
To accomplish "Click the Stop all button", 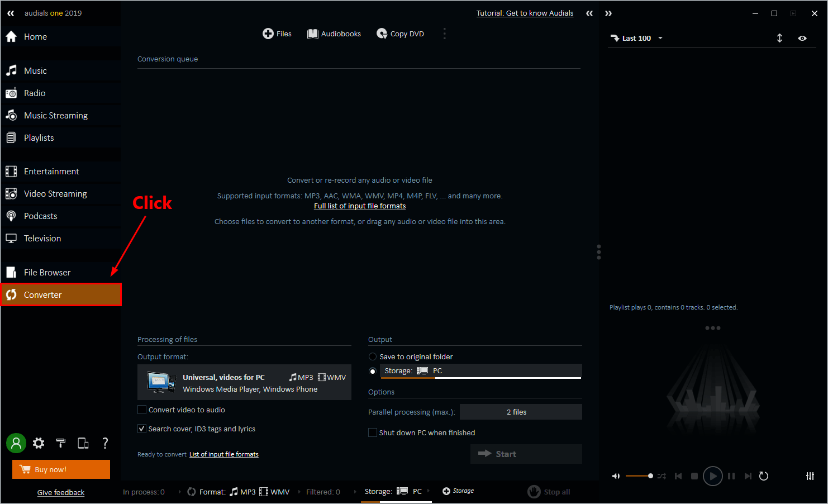I will (549, 492).
